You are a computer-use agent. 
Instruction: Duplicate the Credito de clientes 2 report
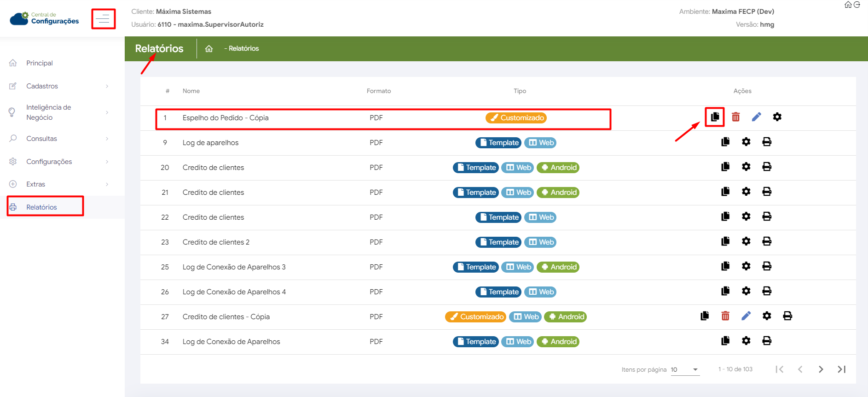click(725, 241)
